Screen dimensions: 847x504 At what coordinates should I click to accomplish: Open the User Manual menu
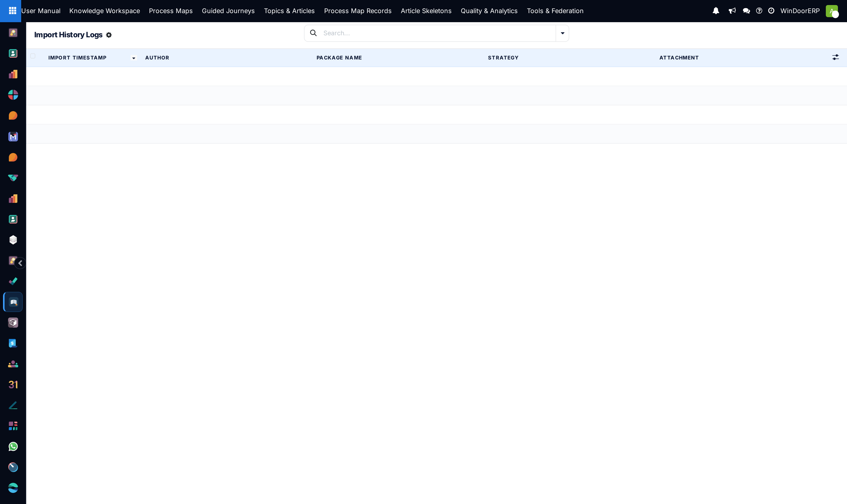[x=41, y=11]
